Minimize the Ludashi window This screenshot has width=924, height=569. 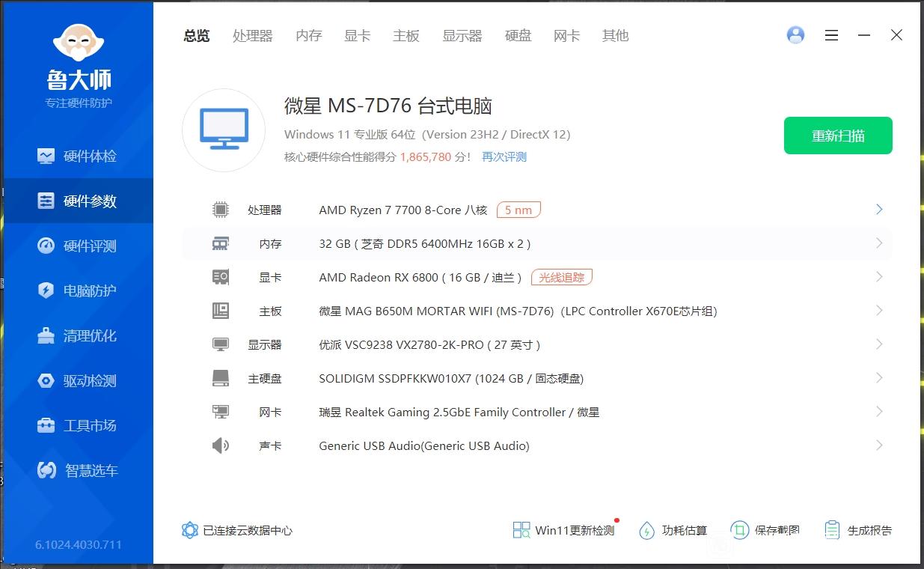[864, 35]
